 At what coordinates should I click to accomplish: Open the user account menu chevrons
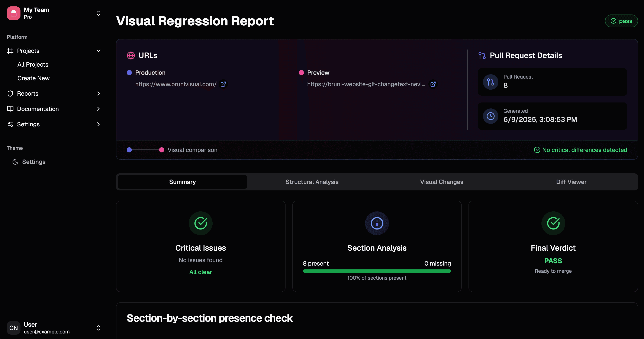tap(99, 328)
